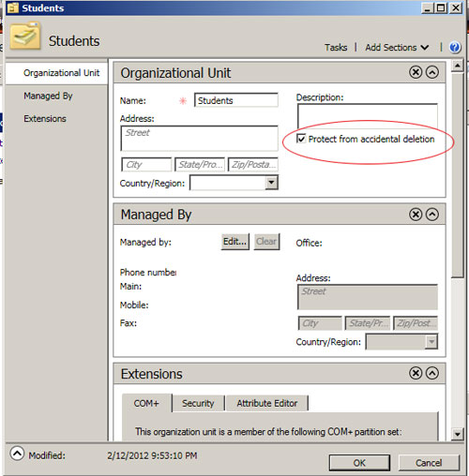The height and width of the screenshot is (476, 469).
Task: Open the Add Sections dropdown
Action: (397, 48)
